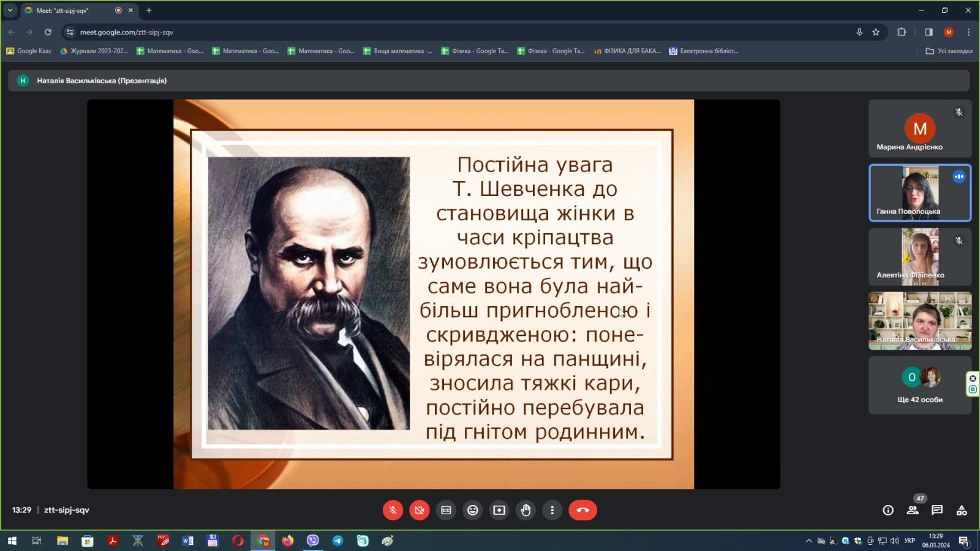980x551 pixels.
Task: Reload the Meet page
Action: click(x=48, y=32)
